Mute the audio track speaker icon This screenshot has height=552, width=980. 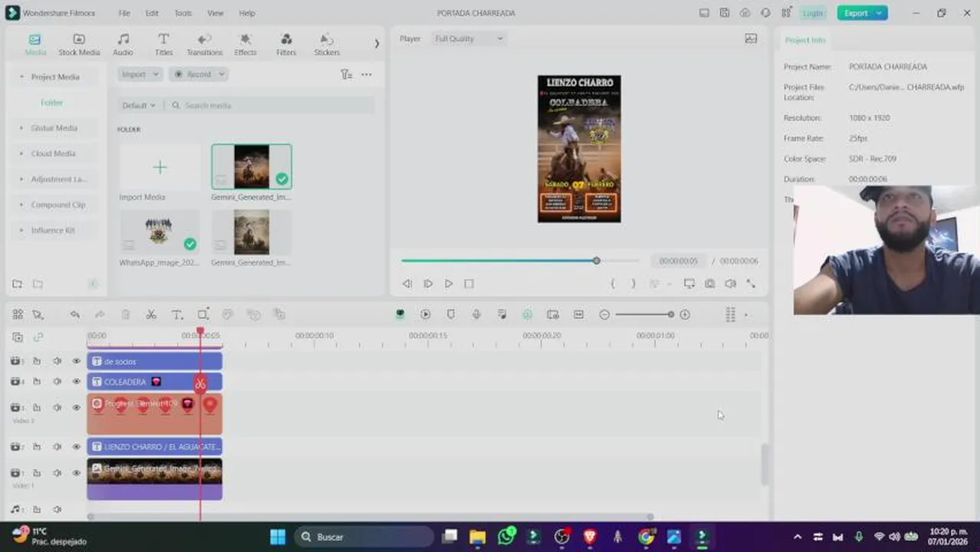[57, 510]
